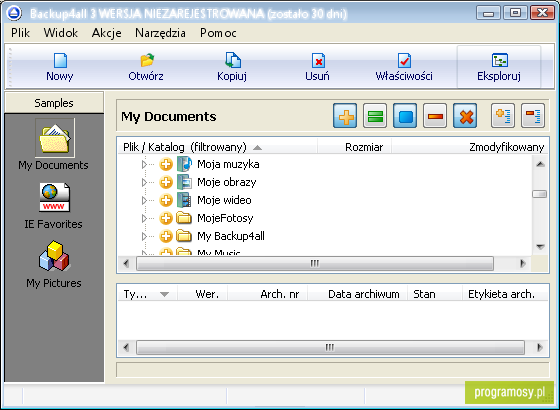The height and width of the screenshot is (410, 560).
Task: Click the dropdown arrow on the Ty... column
Action: 164,294
